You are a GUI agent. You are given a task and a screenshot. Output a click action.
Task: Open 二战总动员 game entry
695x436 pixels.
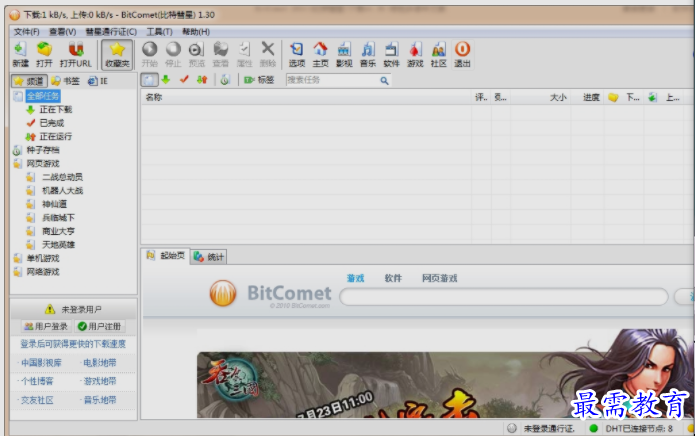pos(62,177)
